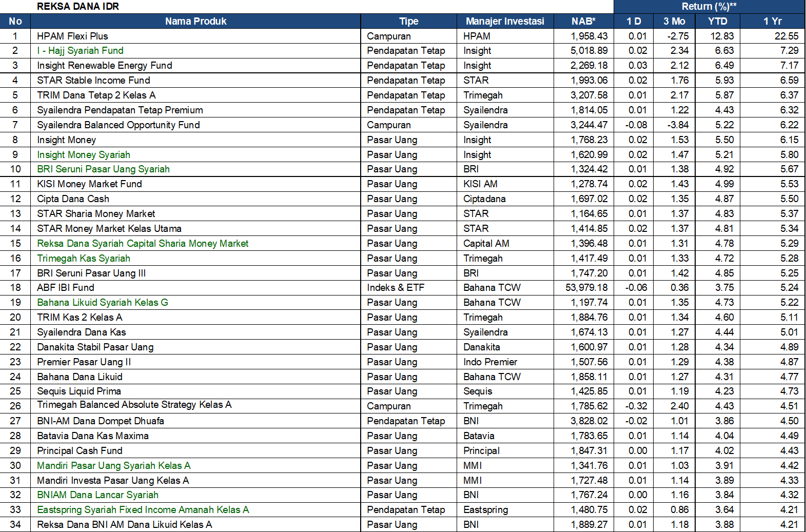This screenshot has height=532, width=806.
Task: Click 'BRI Seruni Pasar Uang Syariah' product
Action: (x=103, y=169)
